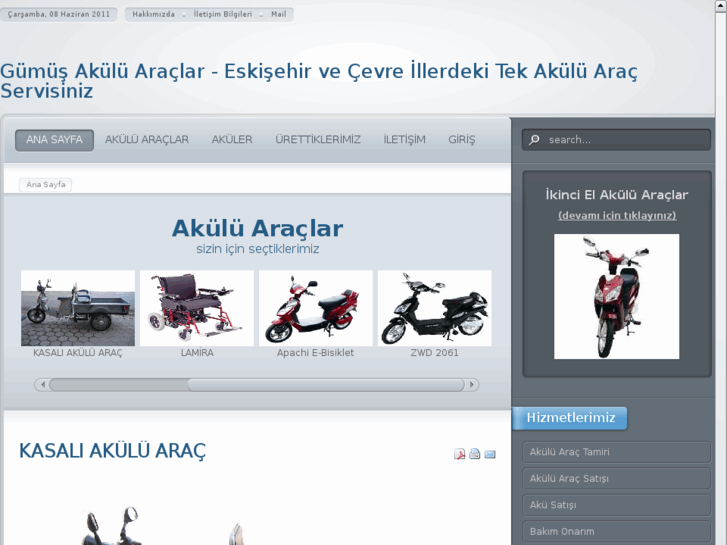Click the email article icon
727x545 pixels.
click(490, 454)
